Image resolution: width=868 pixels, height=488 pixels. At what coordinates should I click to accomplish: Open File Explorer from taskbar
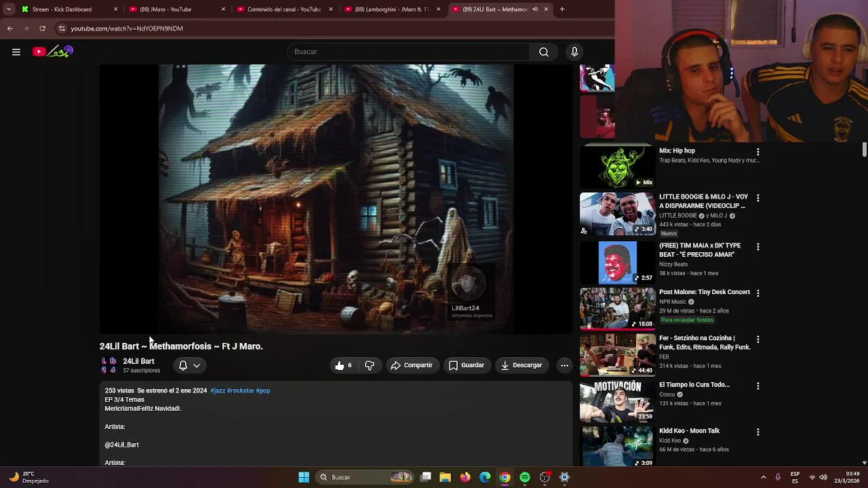[x=446, y=477]
